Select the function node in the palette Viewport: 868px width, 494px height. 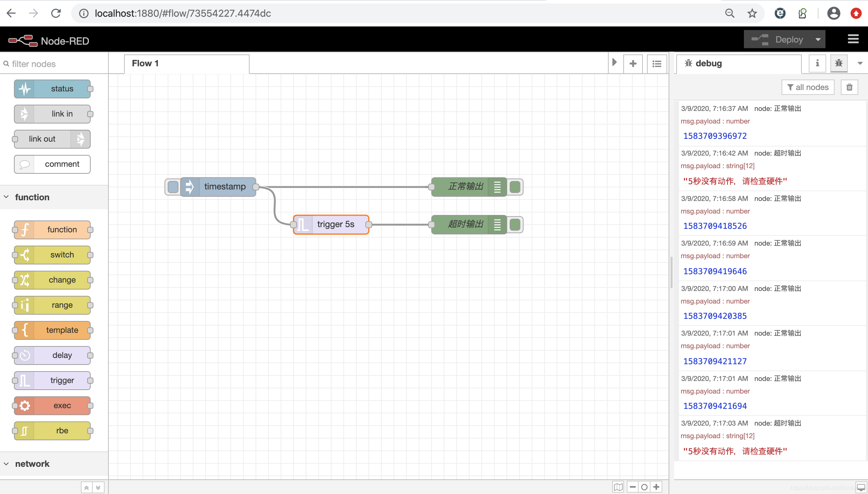click(x=52, y=229)
